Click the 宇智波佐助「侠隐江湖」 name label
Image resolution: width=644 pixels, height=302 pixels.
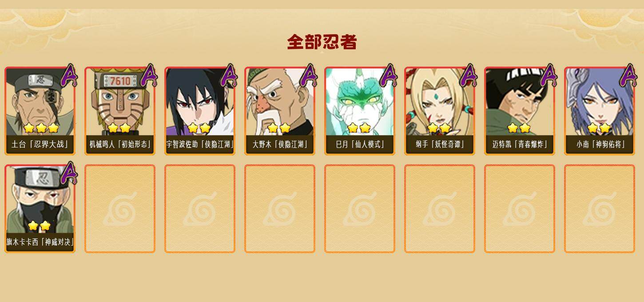[200, 144]
